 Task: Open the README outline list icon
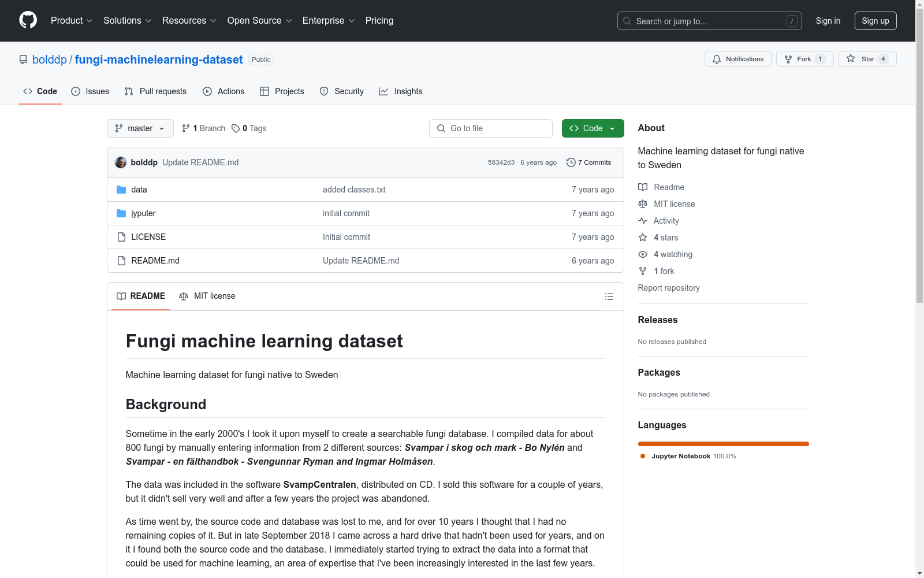click(x=609, y=297)
